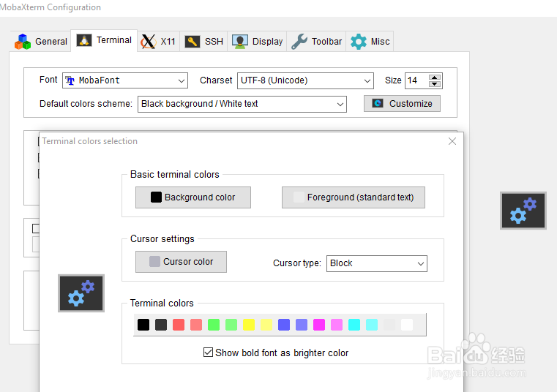
Task: Expand the Charset UTF-8 dropdown
Action: [305, 80]
